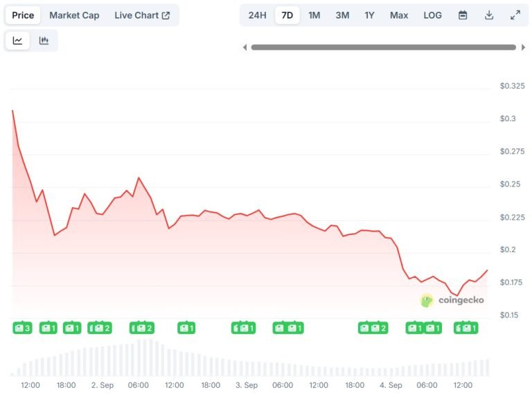Show the Max time range
The image size is (532, 397).
(x=399, y=15)
